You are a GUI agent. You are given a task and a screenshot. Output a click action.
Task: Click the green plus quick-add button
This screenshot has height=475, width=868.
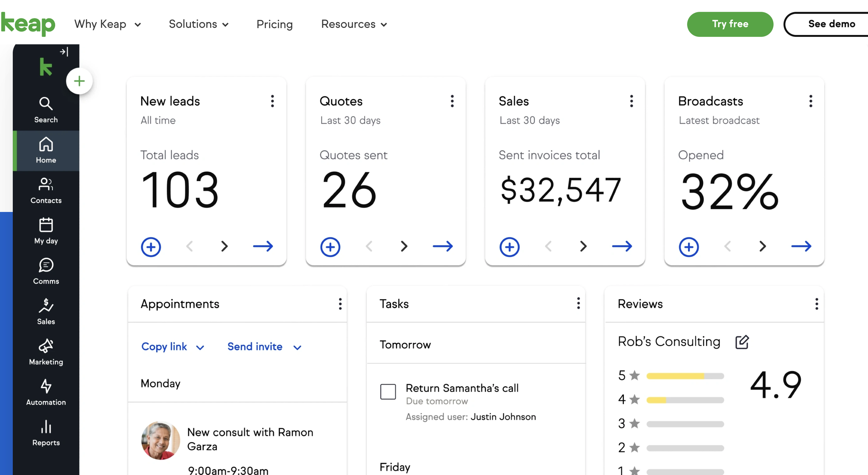(79, 81)
